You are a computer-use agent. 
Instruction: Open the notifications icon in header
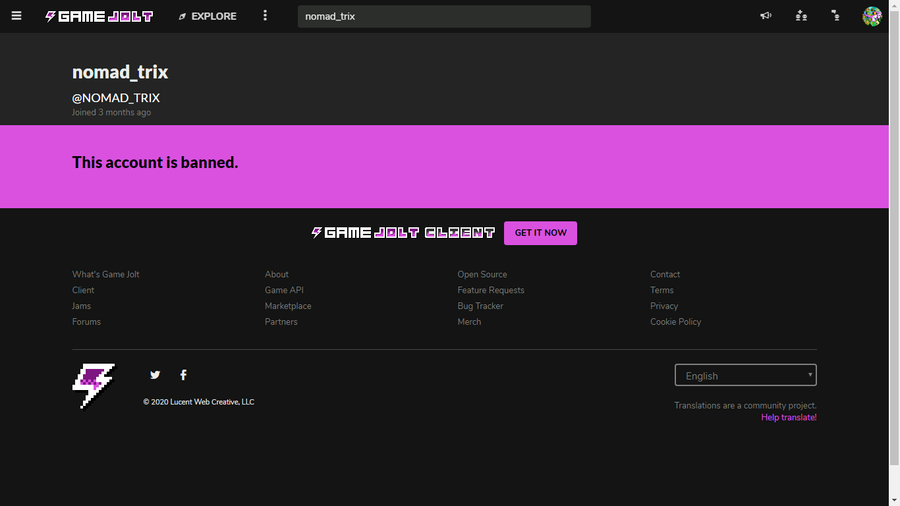[835, 15]
